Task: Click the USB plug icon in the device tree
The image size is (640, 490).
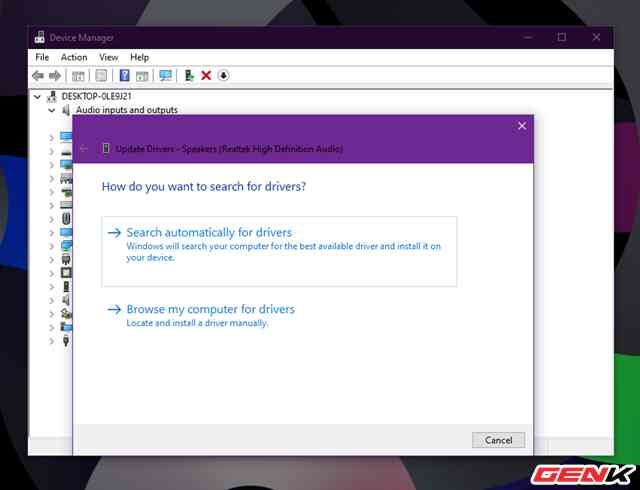Action: (x=66, y=341)
